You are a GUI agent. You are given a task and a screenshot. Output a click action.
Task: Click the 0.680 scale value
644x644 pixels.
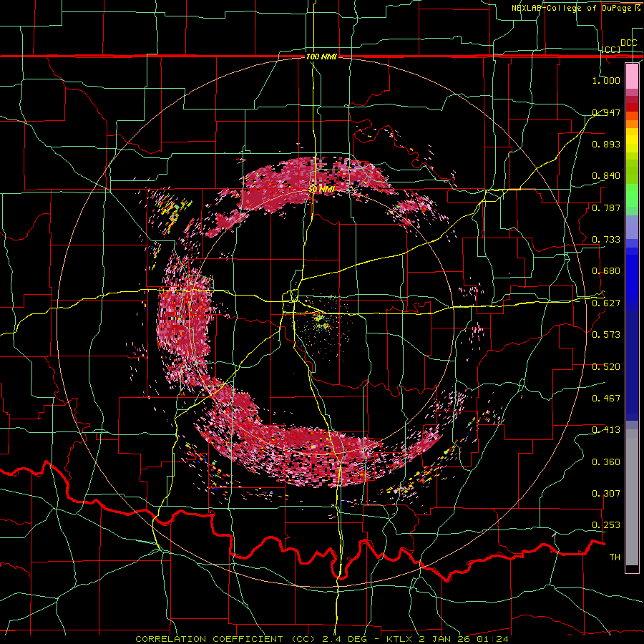tap(606, 270)
